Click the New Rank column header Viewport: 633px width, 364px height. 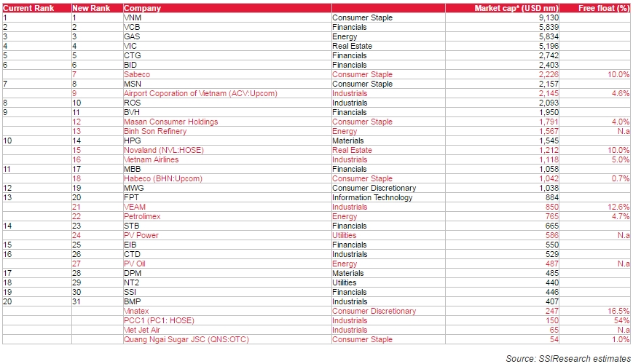(x=91, y=8)
